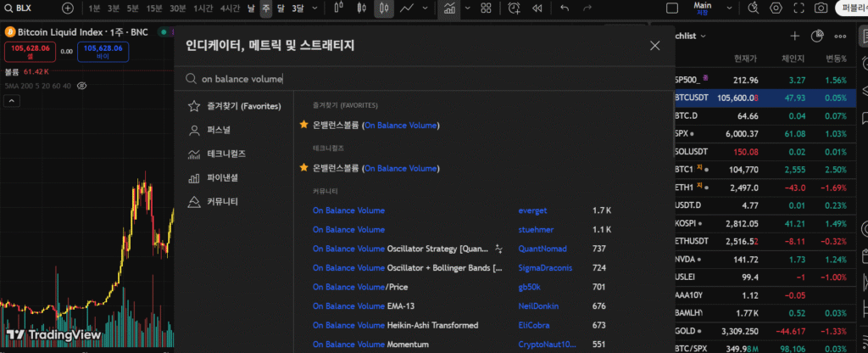Open the indicator templates grid icon
This screenshot has width=868, height=353.
(486, 8)
